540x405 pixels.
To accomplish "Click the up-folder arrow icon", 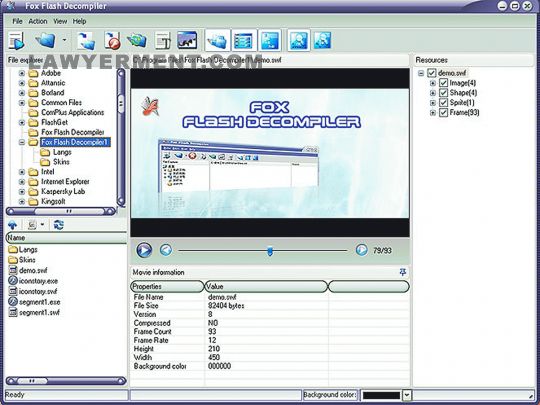I will [12, 225].
